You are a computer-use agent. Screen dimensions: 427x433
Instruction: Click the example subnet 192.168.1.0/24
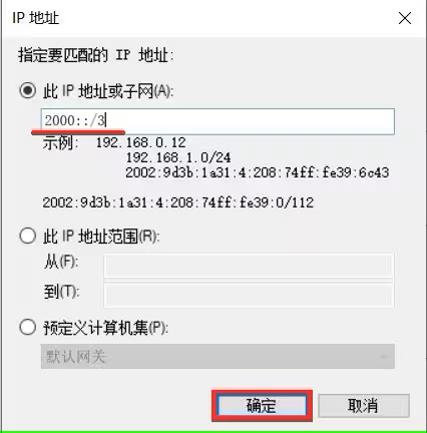[178, 157]
